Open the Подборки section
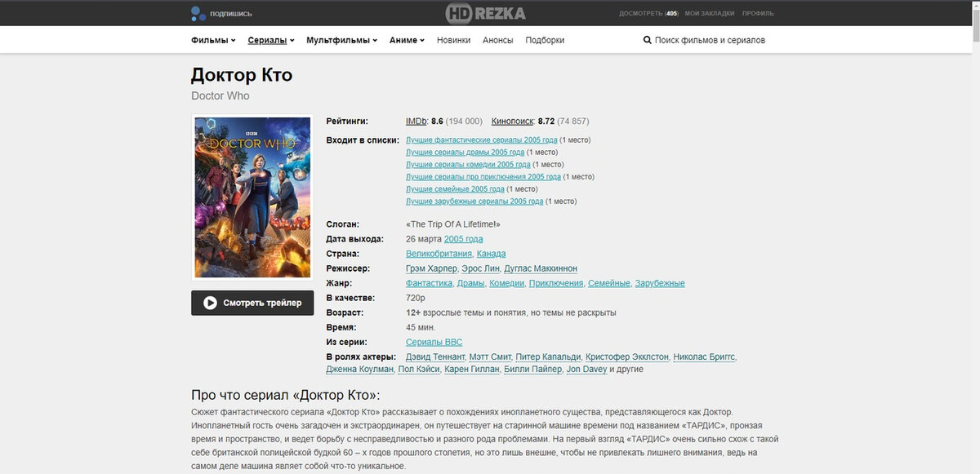Viewport: 980px width, 474px height. 545,40
